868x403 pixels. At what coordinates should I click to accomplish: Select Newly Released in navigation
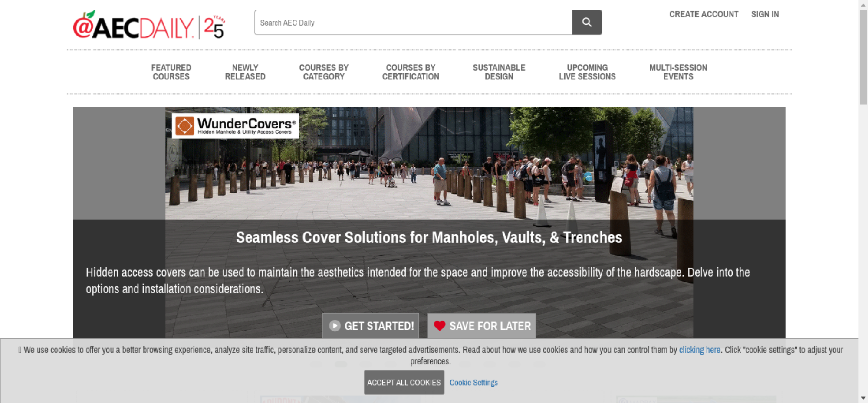click(x=245, y=72)
